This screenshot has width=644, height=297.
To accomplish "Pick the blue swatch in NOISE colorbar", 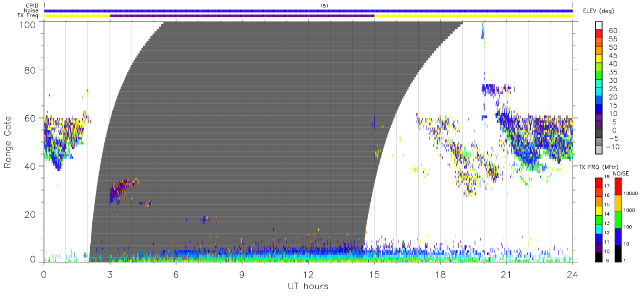I will [618, 236].
